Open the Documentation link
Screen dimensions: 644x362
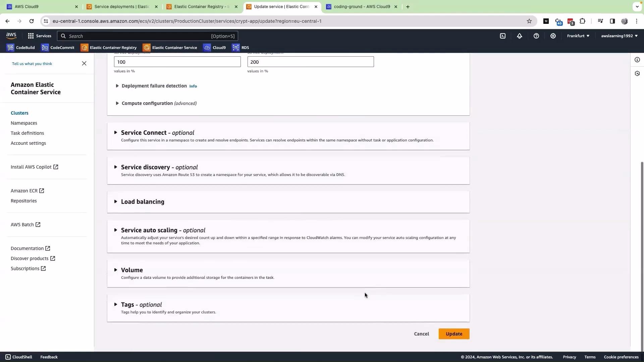pos(31,248)
